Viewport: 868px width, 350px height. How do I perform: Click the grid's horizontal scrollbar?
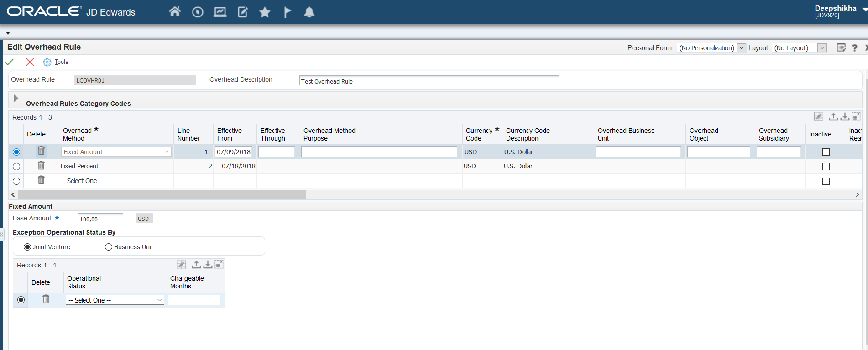(x=162, y=195)
